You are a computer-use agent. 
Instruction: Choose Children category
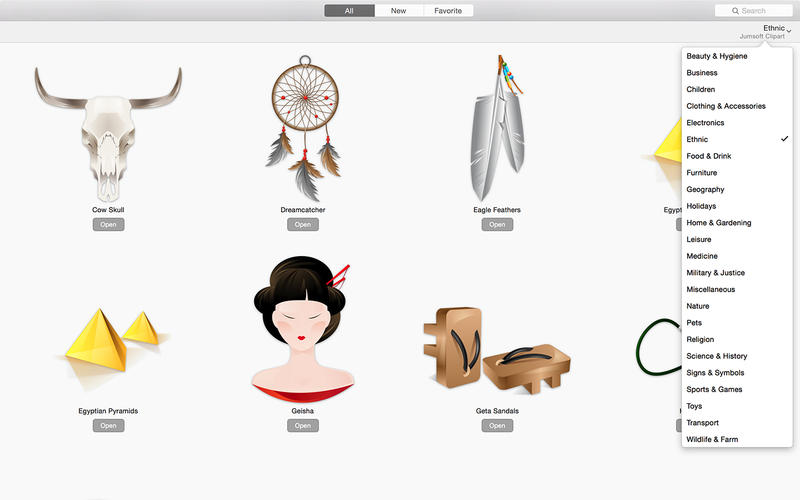pyautogui.click(x=737, y=89)
